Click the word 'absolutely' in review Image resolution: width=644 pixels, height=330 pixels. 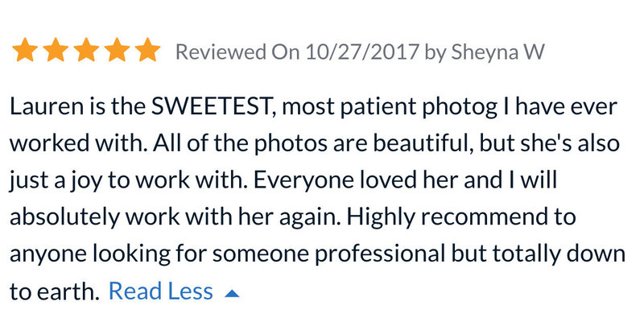point(64,217)
